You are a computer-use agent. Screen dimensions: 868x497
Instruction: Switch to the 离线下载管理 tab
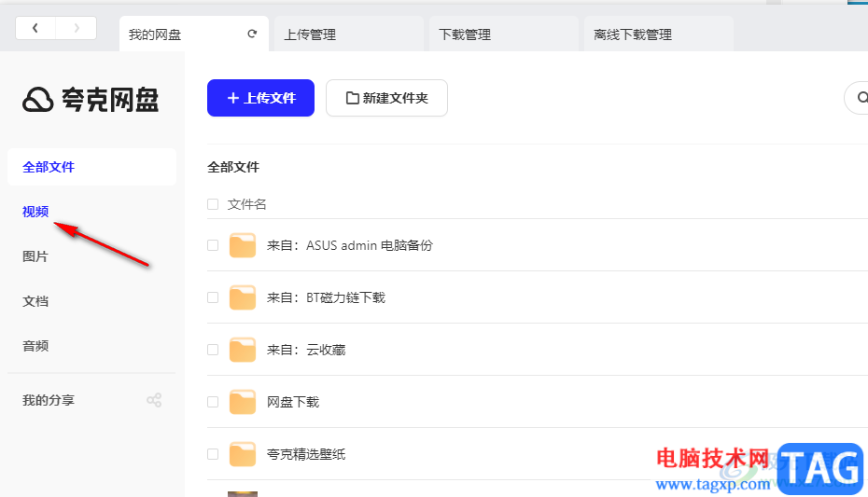coord(659,35)
